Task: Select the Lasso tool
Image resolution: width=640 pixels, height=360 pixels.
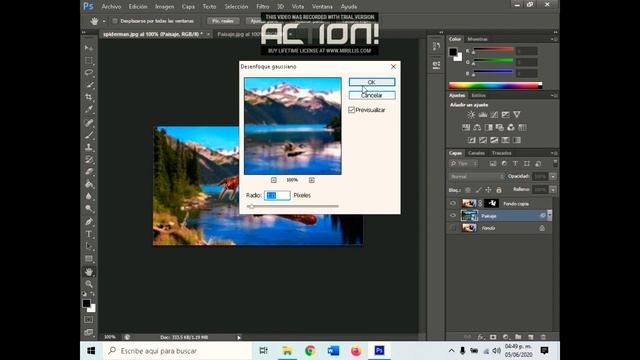Action: click(89, 73)
